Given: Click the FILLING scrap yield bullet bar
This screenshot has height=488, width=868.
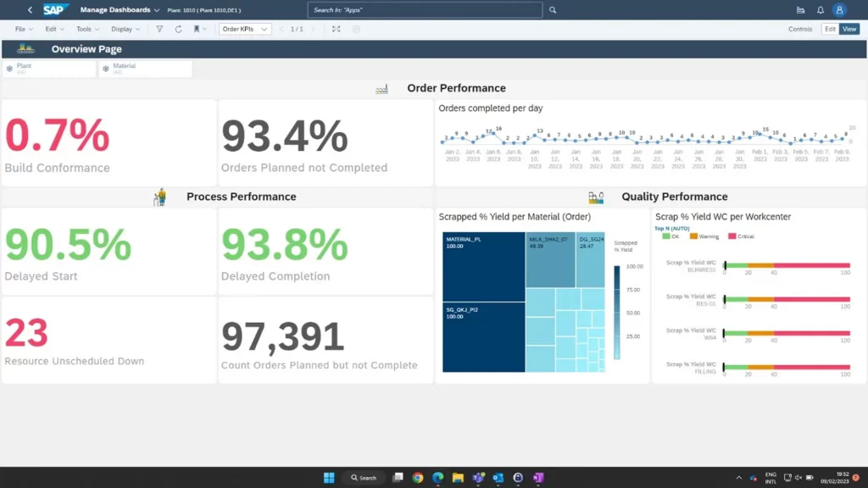Looking at the screenshot, I should (787, 368).
